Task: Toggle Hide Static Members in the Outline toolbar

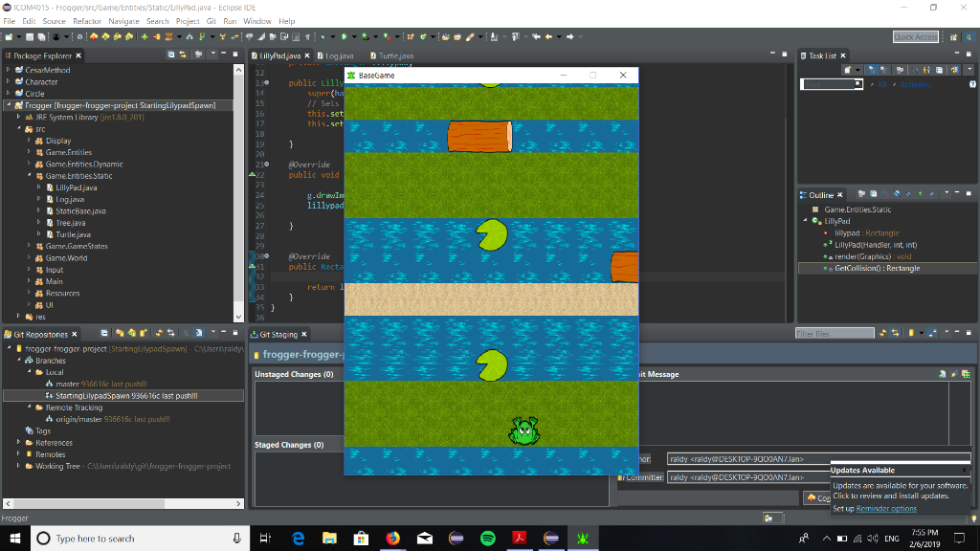Action: [909, 194]
